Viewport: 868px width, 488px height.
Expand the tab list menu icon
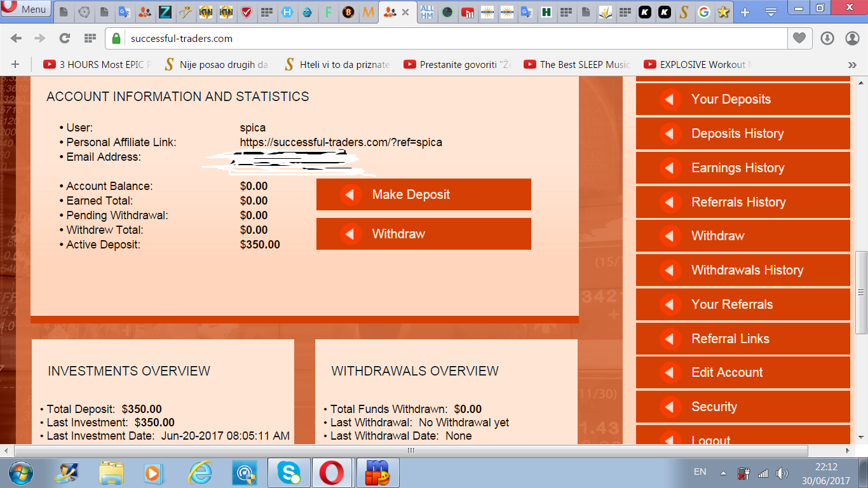(x=771, y=12)
